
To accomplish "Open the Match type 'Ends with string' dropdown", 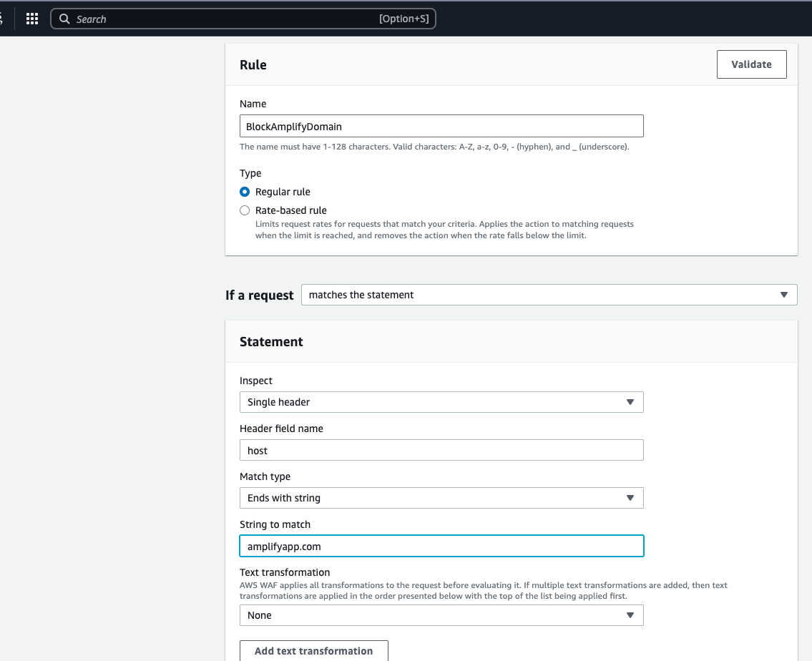I will pyautogui.click(x=441, y=498).
